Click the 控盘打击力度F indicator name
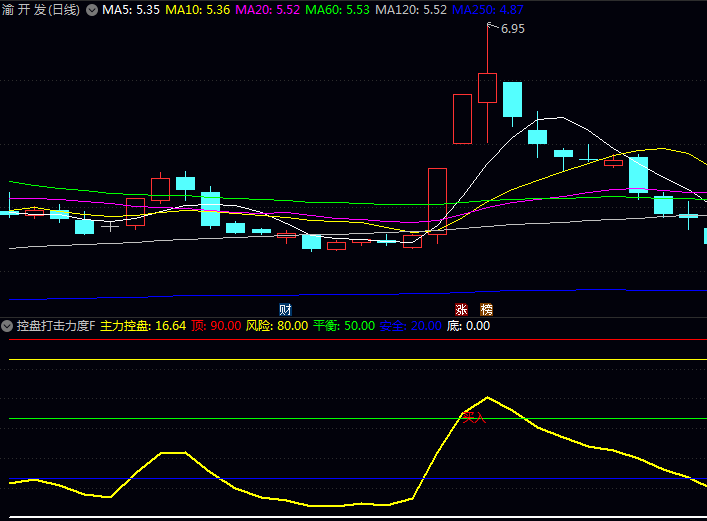 56,326
